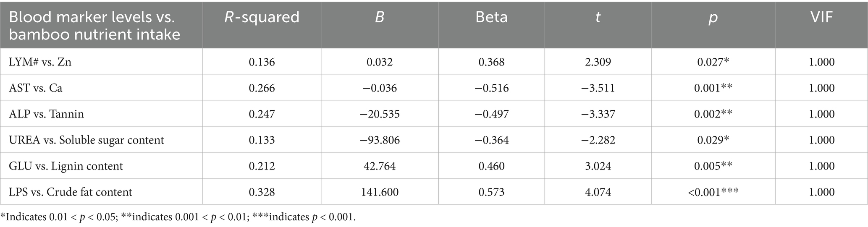Click the significance footnote below the table
868x227 pixels.
[x=178, y=218]
